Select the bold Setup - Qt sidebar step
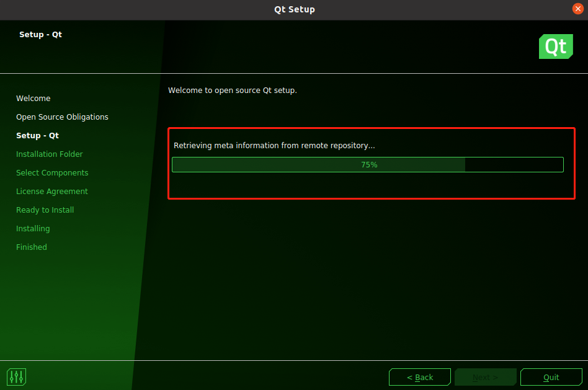This screenshot has width=588, height=390. (37, 136)
